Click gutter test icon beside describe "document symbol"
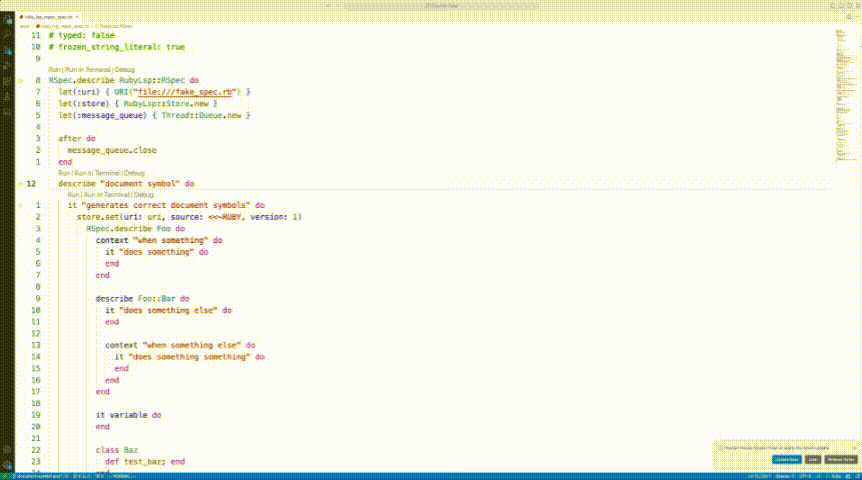 click(22, 184)
